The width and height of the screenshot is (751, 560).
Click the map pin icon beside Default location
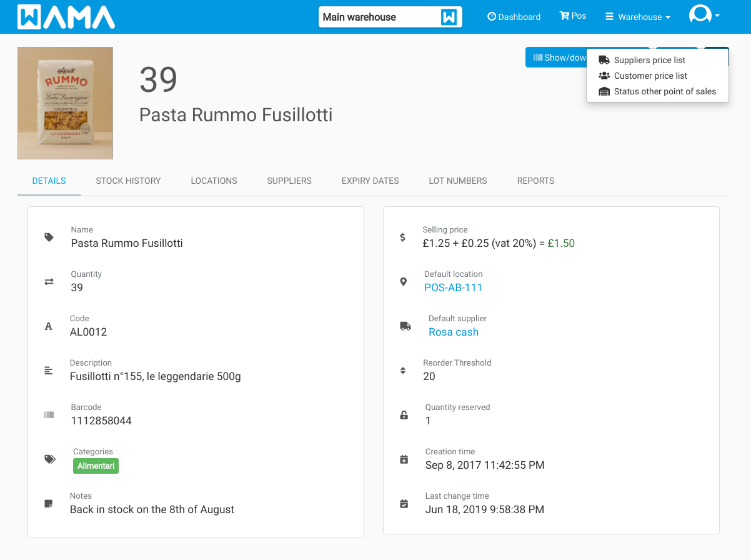(404, 282)
